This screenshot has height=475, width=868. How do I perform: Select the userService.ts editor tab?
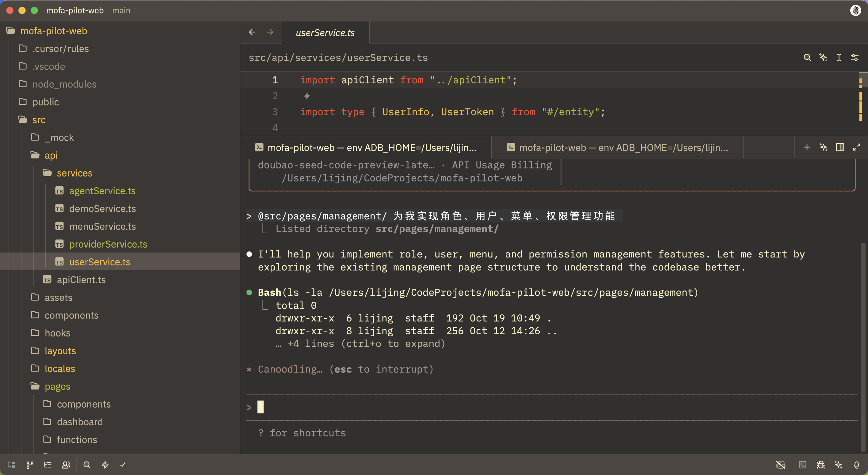point(325,33)
